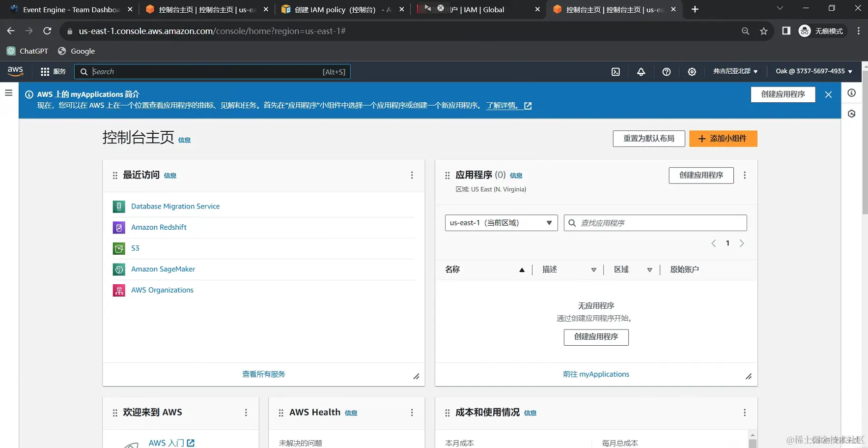This screenshot has width=868, height=448.
Task: Open the browser tab search dropdown
Action: tap(780, 8)
